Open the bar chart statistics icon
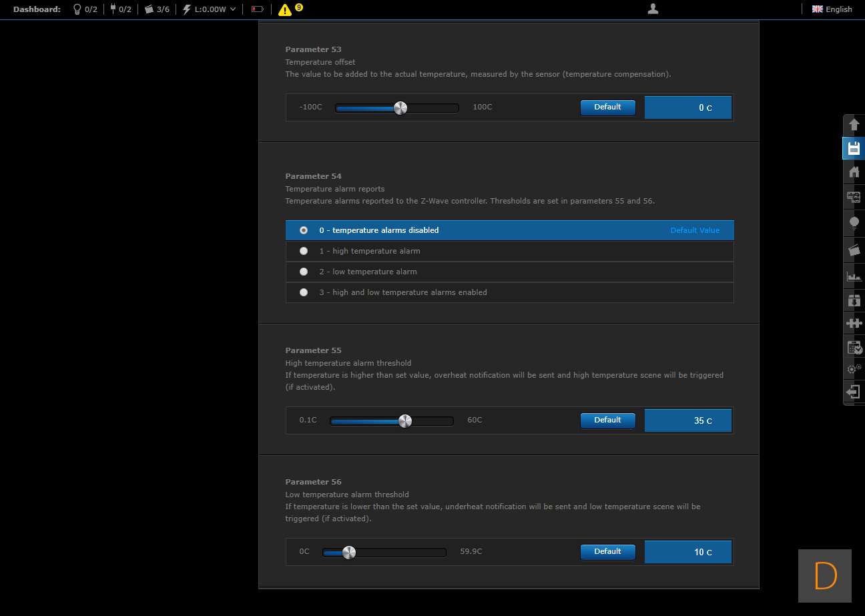The height and width of the screenshot is (616, 865). [853, 276]
